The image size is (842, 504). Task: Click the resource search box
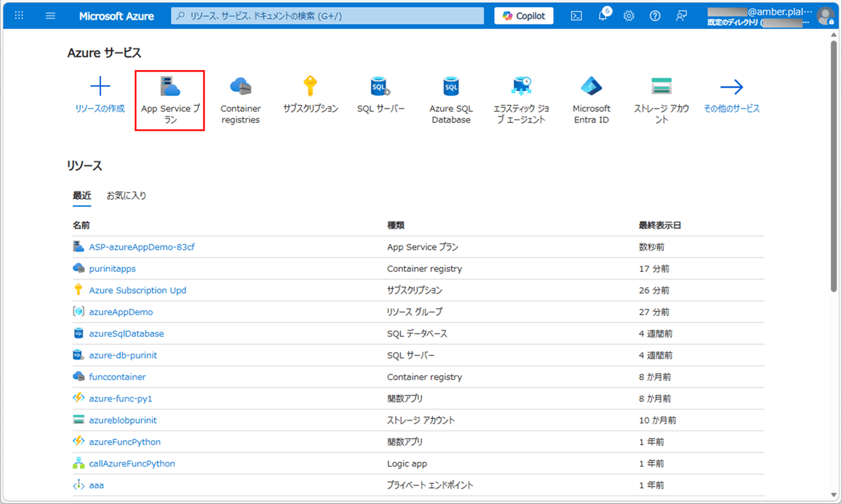[x=328, y=16]
